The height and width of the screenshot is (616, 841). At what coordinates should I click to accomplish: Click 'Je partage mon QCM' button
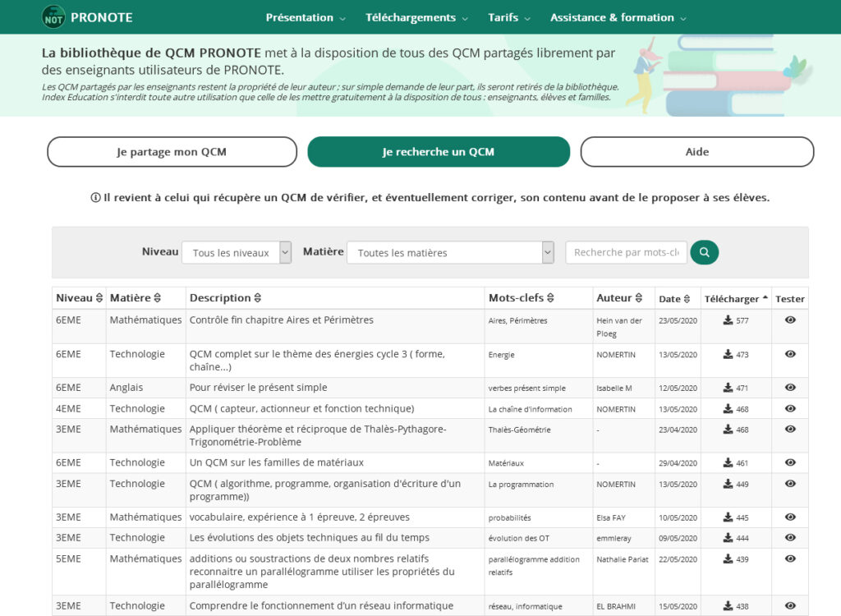click(172, 152)
